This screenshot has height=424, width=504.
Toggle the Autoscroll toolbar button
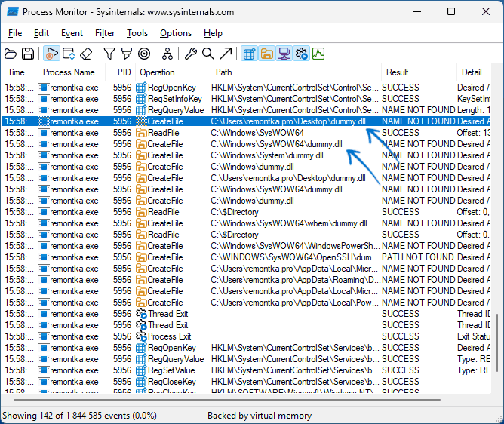coord(69,54)
